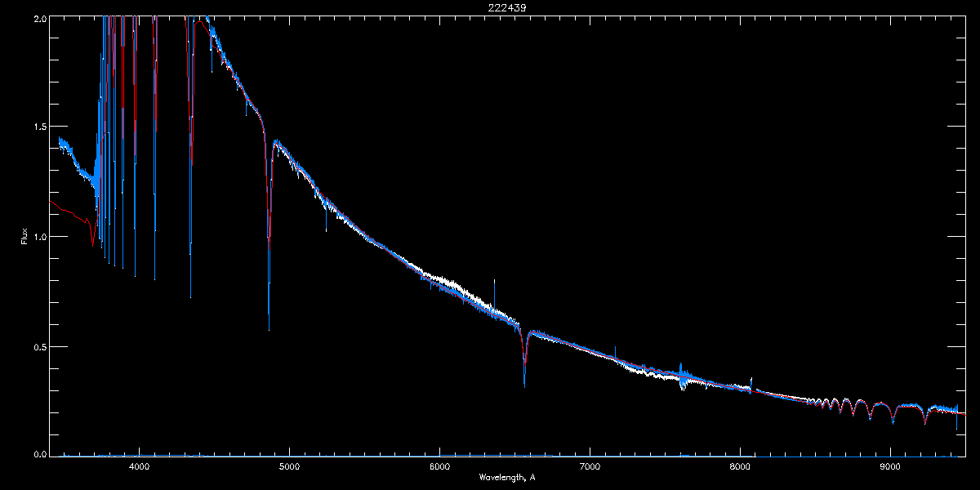Click the 7000 x-axis tick label

[x=590, y=466]
